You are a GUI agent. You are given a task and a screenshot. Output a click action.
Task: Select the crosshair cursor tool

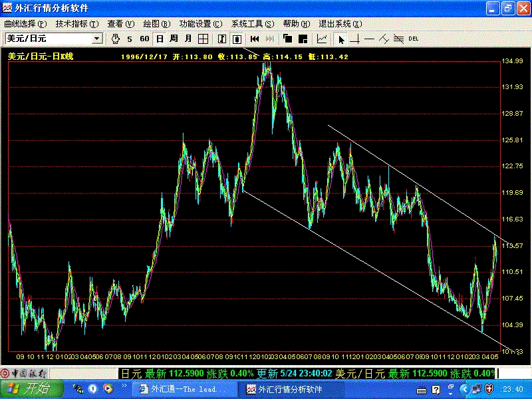pos(355,39)
